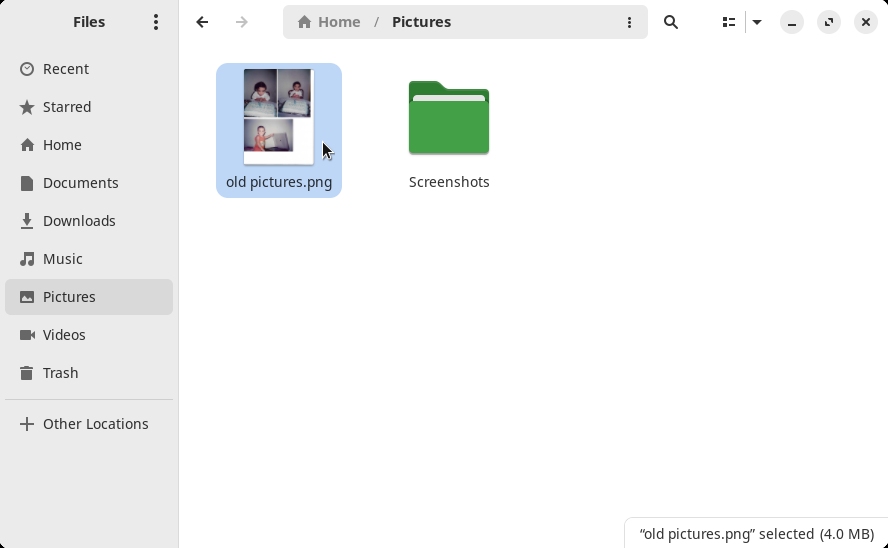The width and height of the screenshot is (888, 548).
Task: Open Videos in the sidebar
Action: pos(89,335)
